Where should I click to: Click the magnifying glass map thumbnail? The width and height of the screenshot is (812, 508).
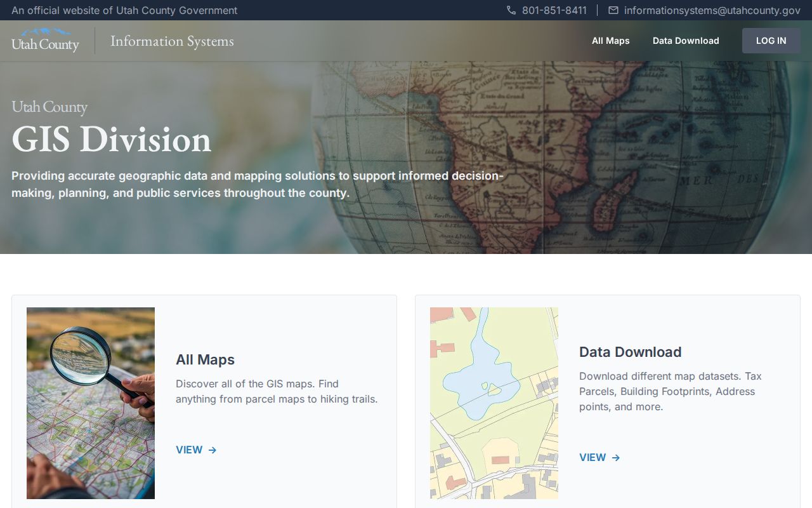(x=91, y=403)
